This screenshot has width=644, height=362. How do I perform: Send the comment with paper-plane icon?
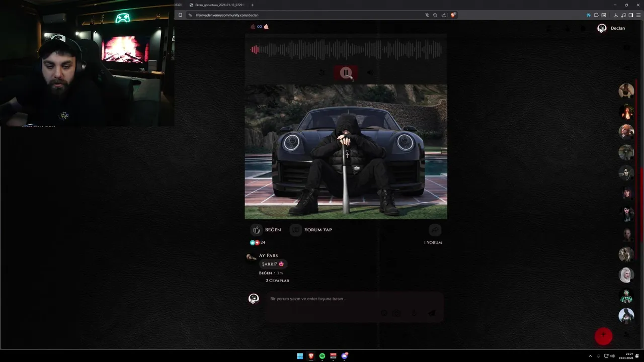tap(432, 313)
